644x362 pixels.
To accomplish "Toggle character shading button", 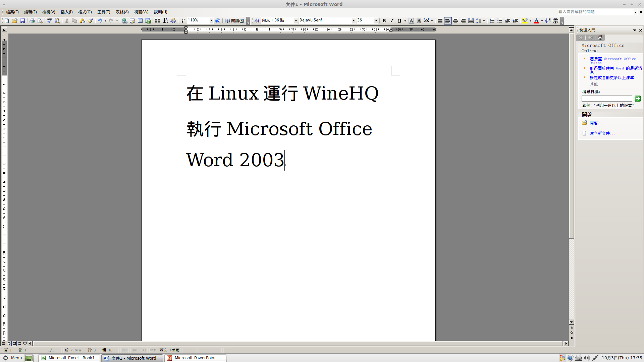I will point(419,21).
